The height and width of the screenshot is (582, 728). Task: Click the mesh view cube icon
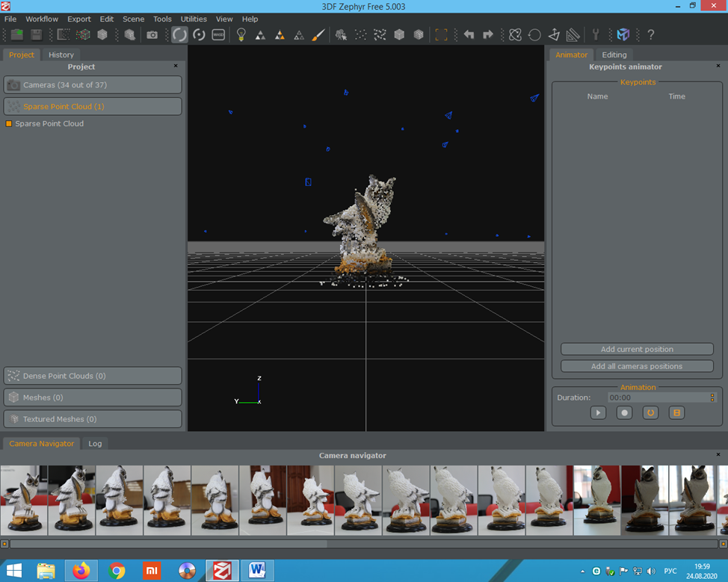pyautogui.click(x=399, y=35)
